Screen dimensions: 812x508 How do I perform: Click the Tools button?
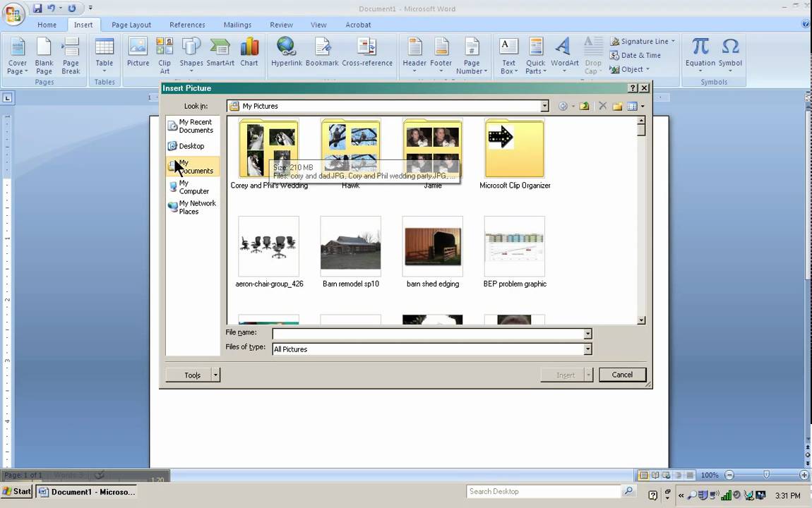[x=189, y=375]
